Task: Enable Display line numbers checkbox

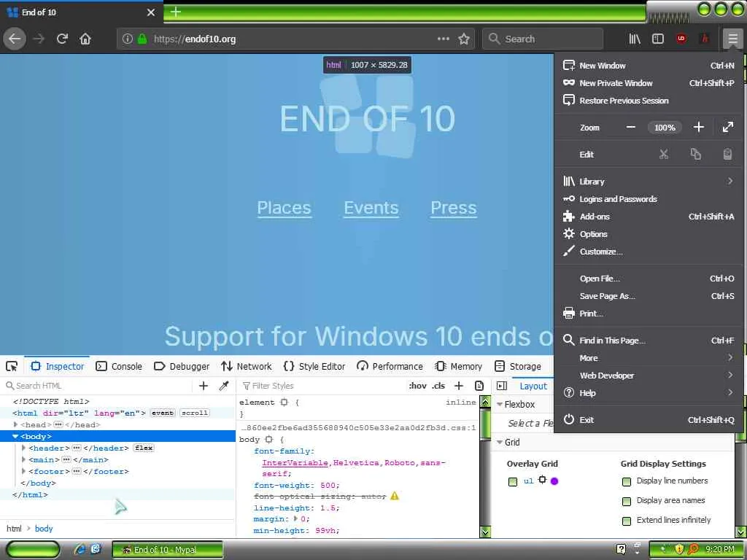Action: 627,481
